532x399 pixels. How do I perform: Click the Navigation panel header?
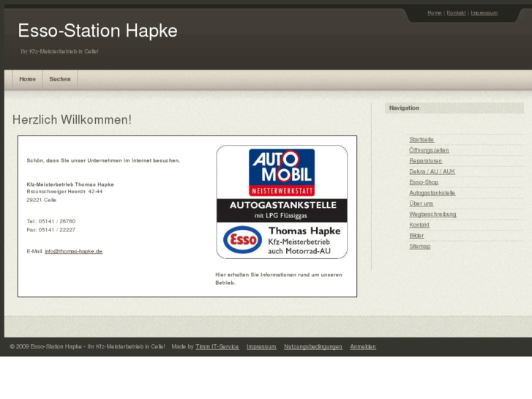[454, 108]
